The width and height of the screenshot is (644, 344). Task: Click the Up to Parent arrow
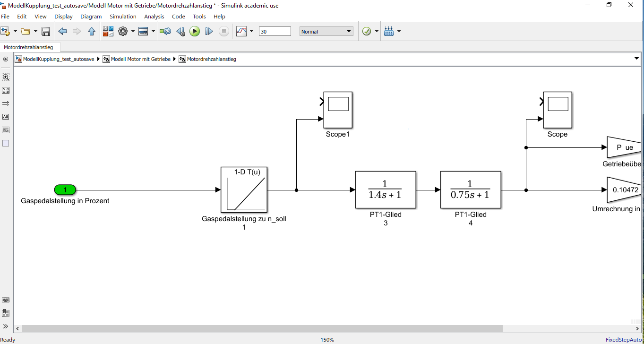[92, 32]
